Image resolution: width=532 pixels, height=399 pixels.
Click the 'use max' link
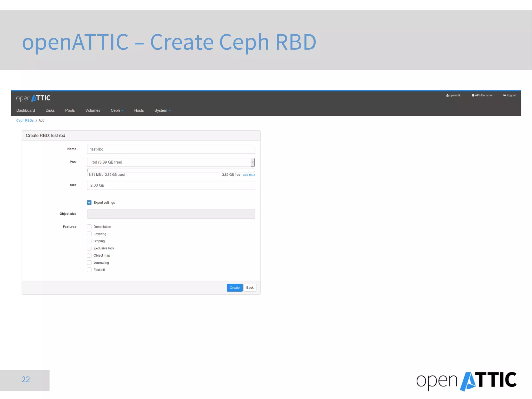coord(249,175)
